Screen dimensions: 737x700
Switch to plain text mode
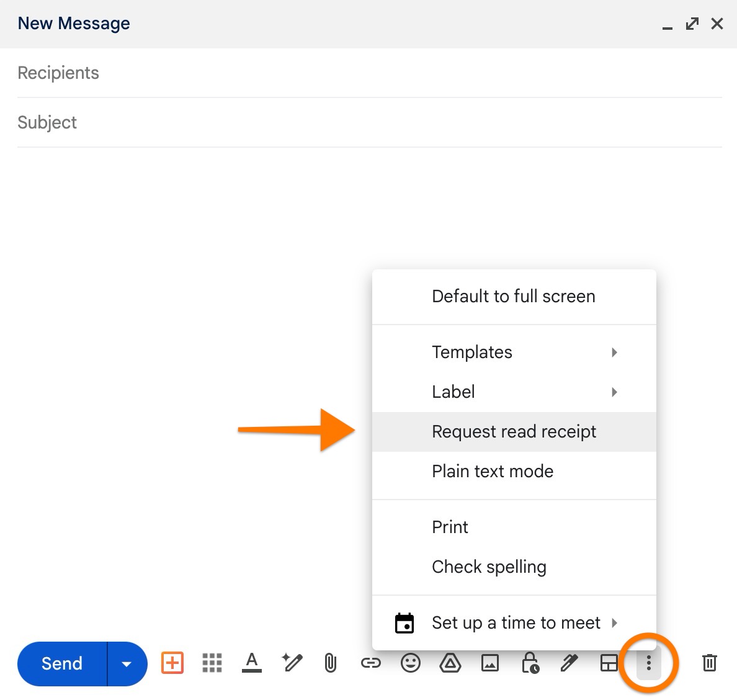point(493,471)
